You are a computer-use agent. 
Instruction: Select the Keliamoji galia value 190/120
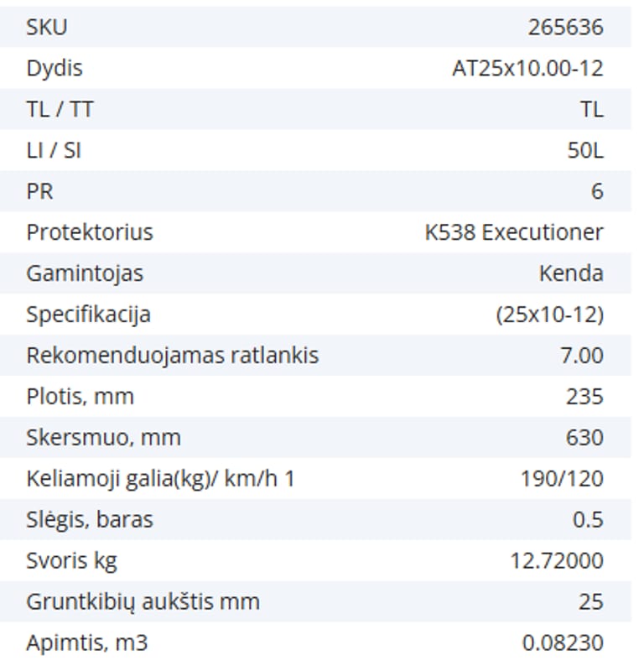562,479
